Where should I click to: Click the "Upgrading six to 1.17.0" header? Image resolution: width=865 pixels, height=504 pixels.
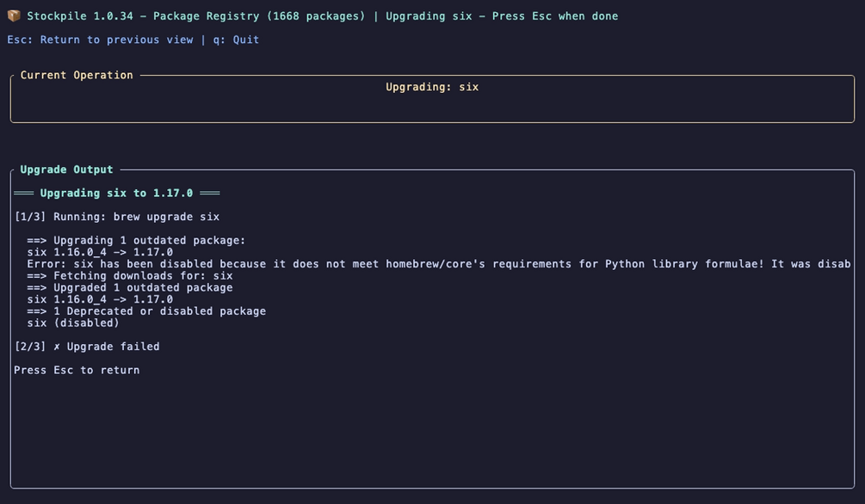(x=116, y=193)
